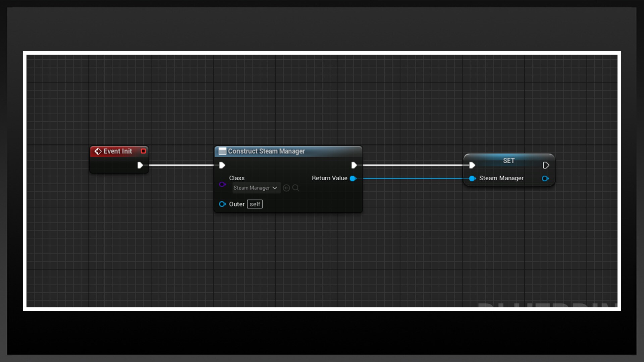Click the red delegate pin on Event Init
Screen dimensions: 644x362
(x=143, y=151)
